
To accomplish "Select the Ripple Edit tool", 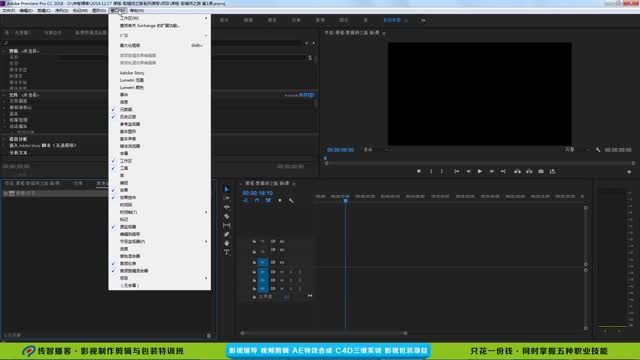I will [x=227, y=207].
